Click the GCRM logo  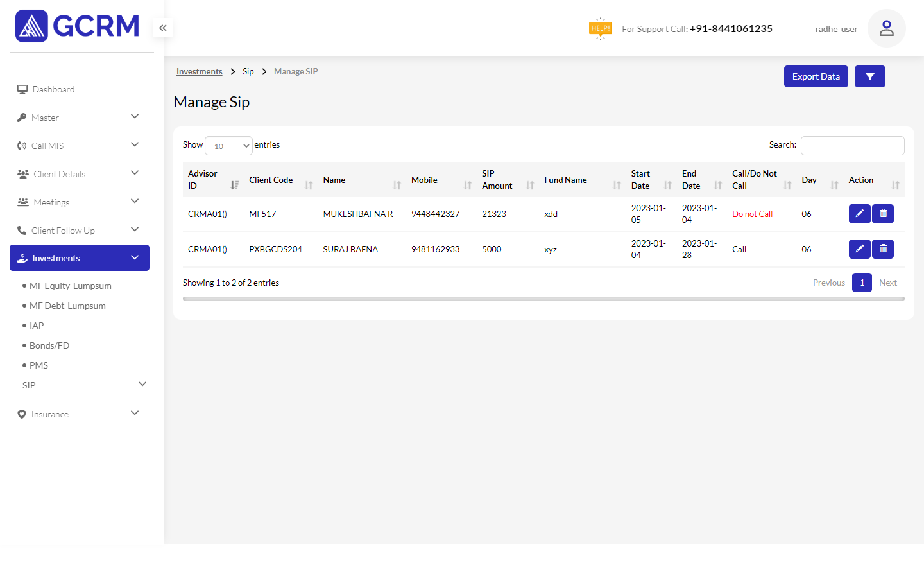click(x=77, y=26)
